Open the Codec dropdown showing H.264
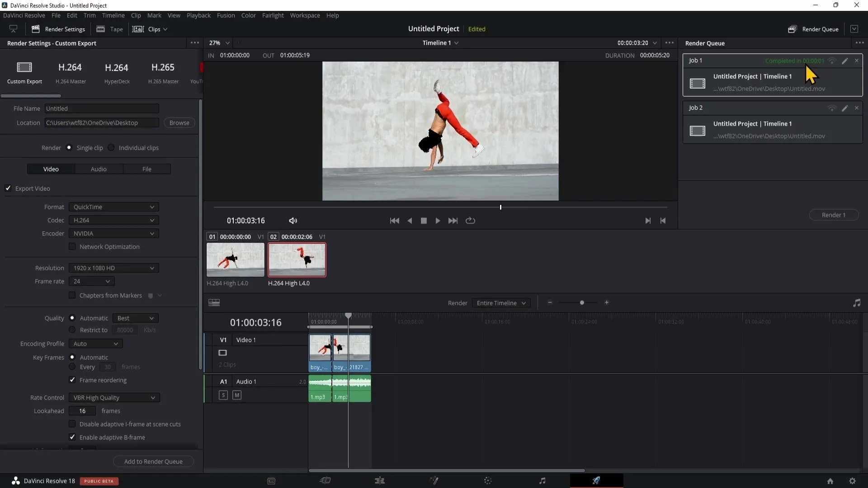This screenshot has height=488, width=868. [x=113, y=220]
